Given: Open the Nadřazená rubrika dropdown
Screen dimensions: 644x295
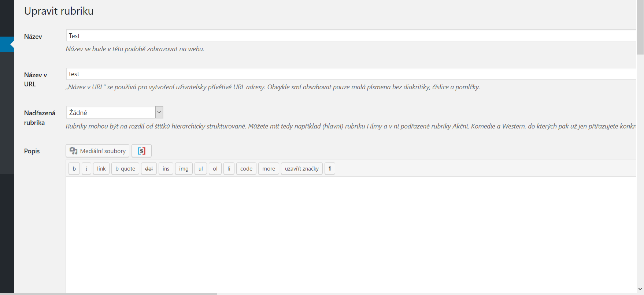Looking at the screenshot, I should coord(159,112).
